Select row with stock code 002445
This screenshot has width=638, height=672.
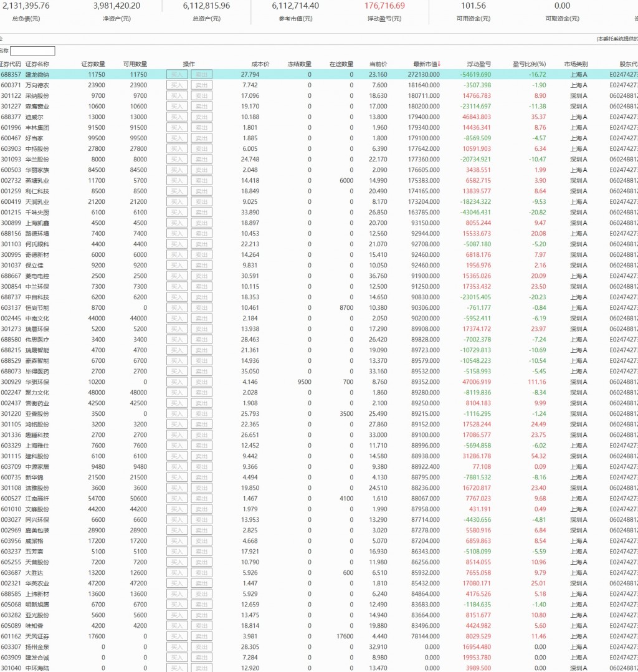pos(319,319)
